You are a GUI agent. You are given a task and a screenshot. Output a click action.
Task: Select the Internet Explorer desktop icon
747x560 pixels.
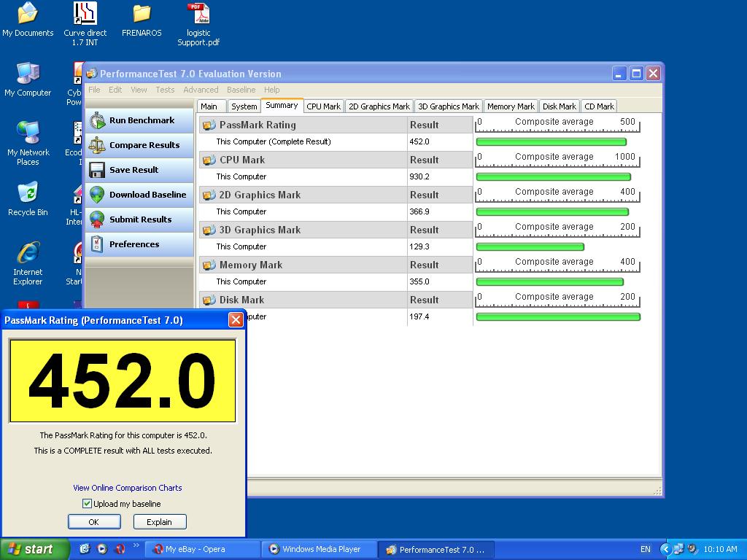click(x=28, y=252)
